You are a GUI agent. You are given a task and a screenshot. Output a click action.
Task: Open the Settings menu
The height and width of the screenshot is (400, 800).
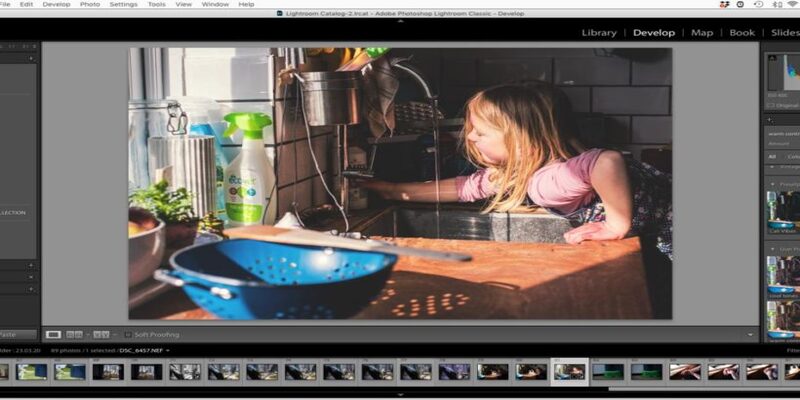pos(123,4)
